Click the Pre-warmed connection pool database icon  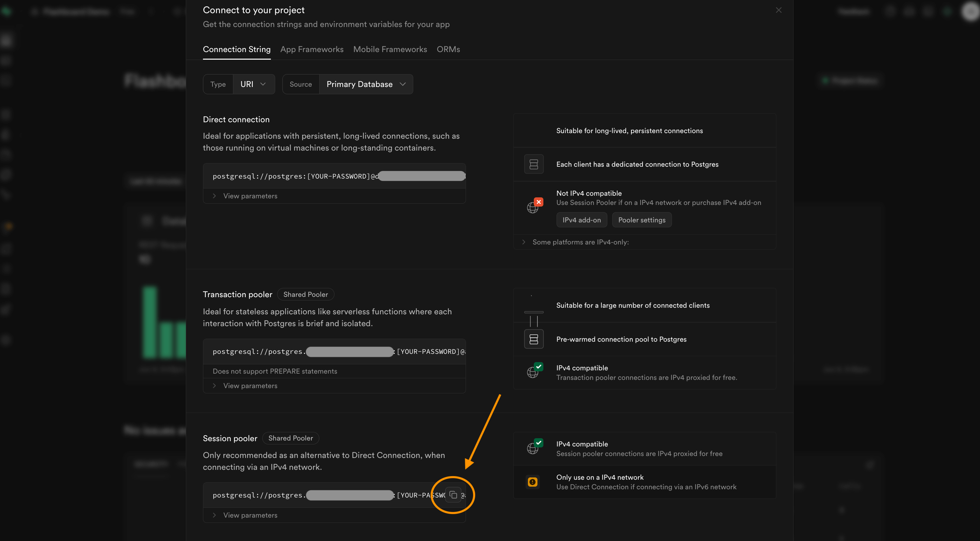point(533,339)
